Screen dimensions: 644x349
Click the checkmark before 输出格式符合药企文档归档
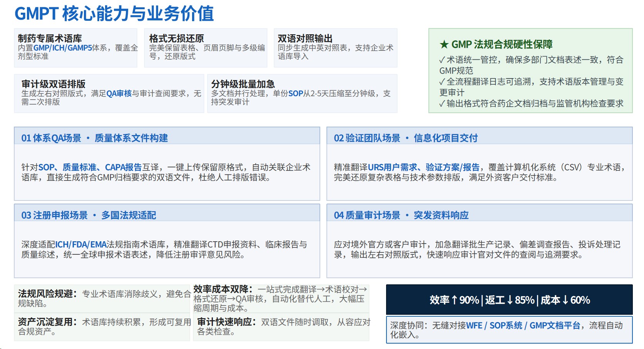tap(442, 104)
